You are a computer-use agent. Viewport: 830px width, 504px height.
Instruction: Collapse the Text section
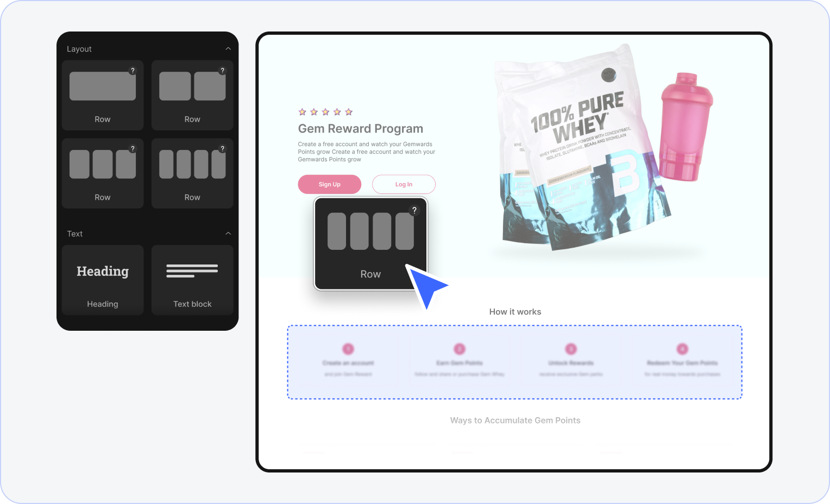point(228,234)
